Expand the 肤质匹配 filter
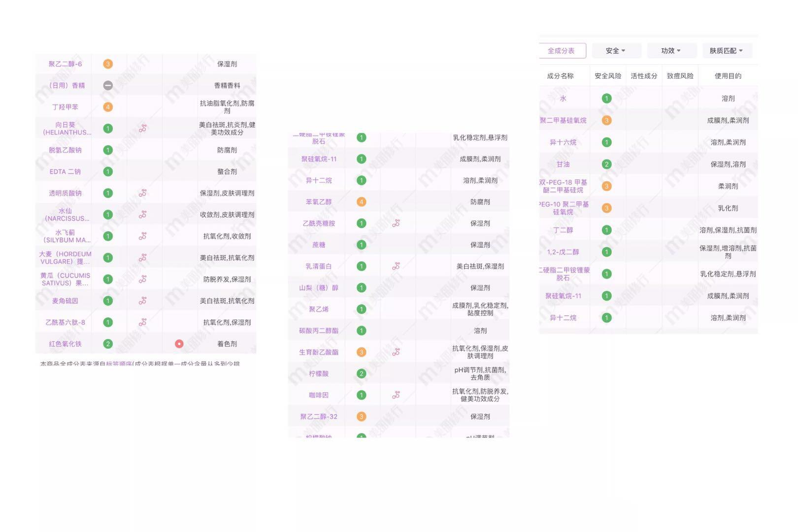The image size is (798, 532). point(728,50)
